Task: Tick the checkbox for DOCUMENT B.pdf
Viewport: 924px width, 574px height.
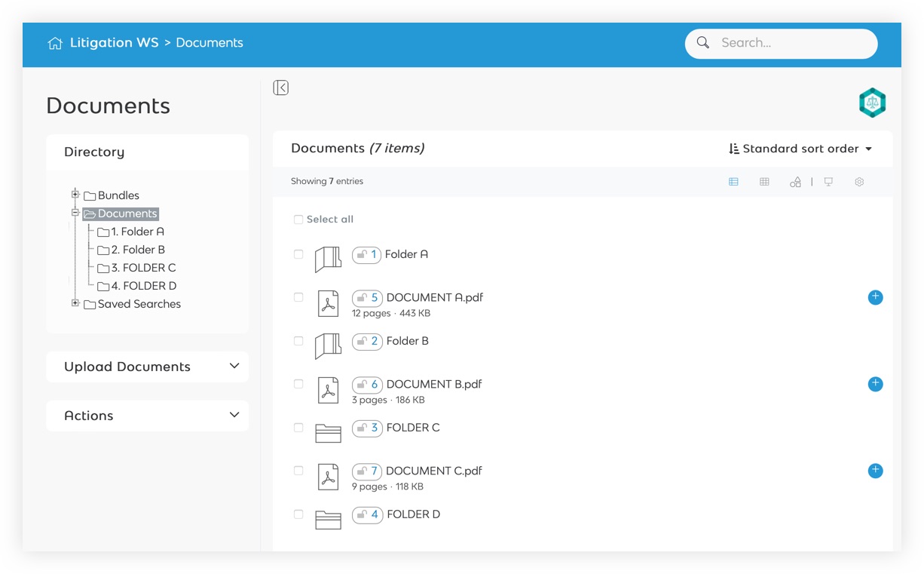Action: click(x=298, y=384)
